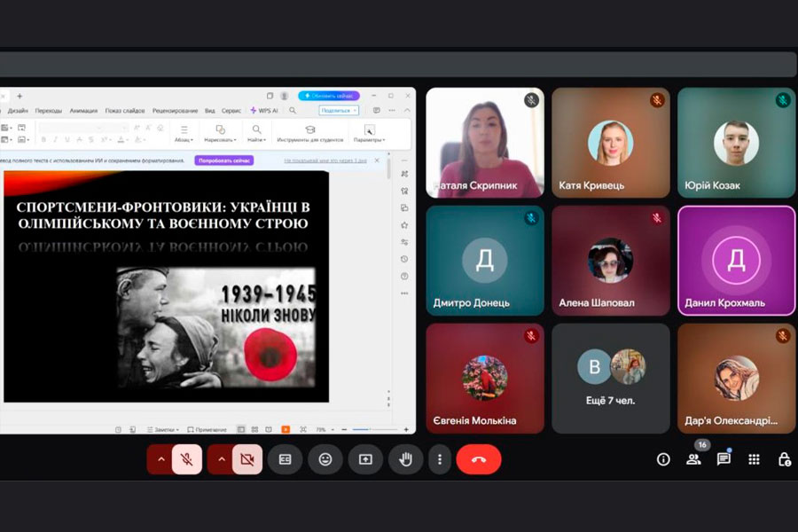Image resolution: width=798 pixels, height=532 pixels.
Task: Start presenting your screen
Action: point(365,459)
